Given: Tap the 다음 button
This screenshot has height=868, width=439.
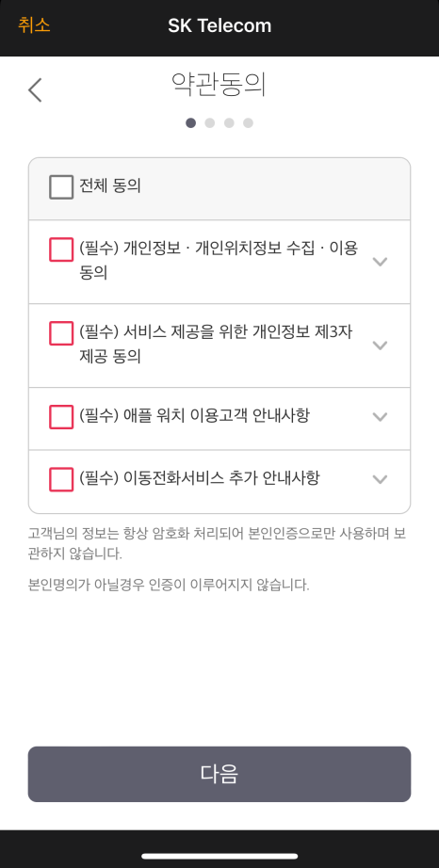Looking at the screenshot, I should [x=219, y=774].
